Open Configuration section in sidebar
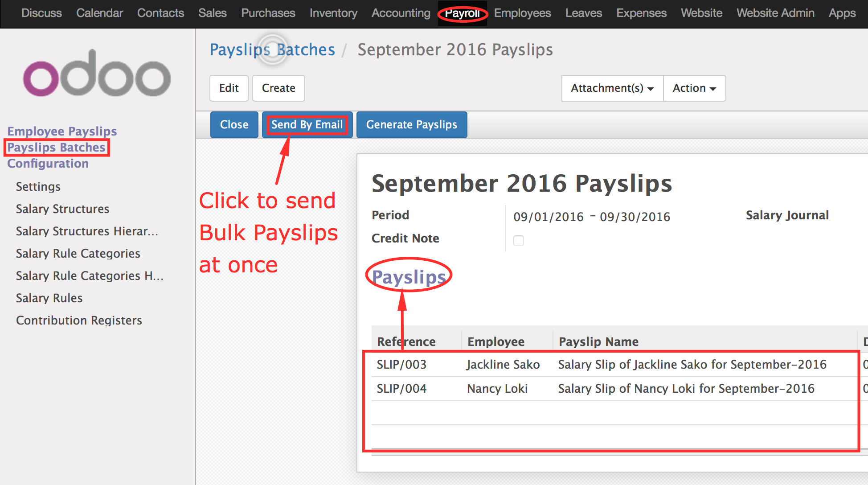The image size is (868, 485). pyautogui.click(x=48, y=163)
